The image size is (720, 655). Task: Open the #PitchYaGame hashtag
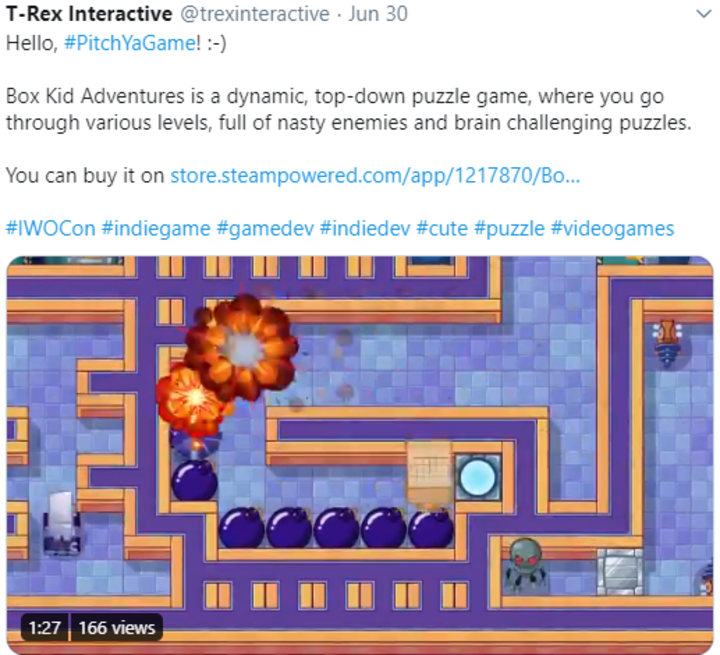(129, 43)
